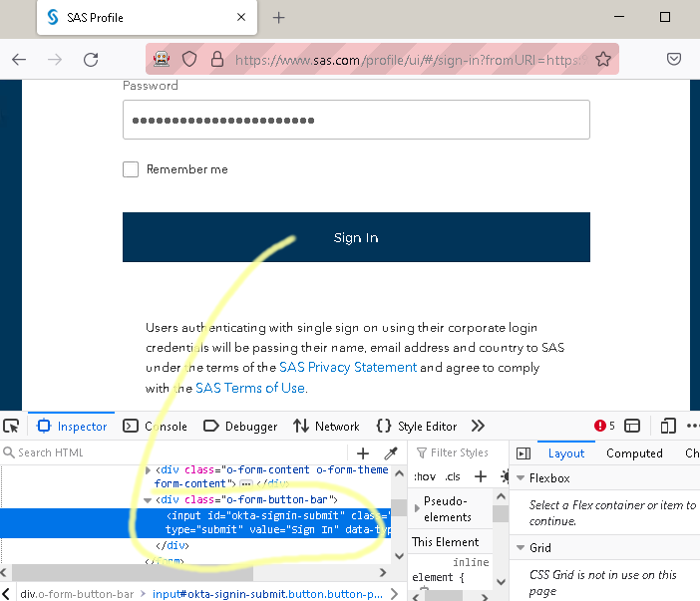Click the create new node plus icon
This screenshot has width=700, height=601.
[x=363, y=453]
